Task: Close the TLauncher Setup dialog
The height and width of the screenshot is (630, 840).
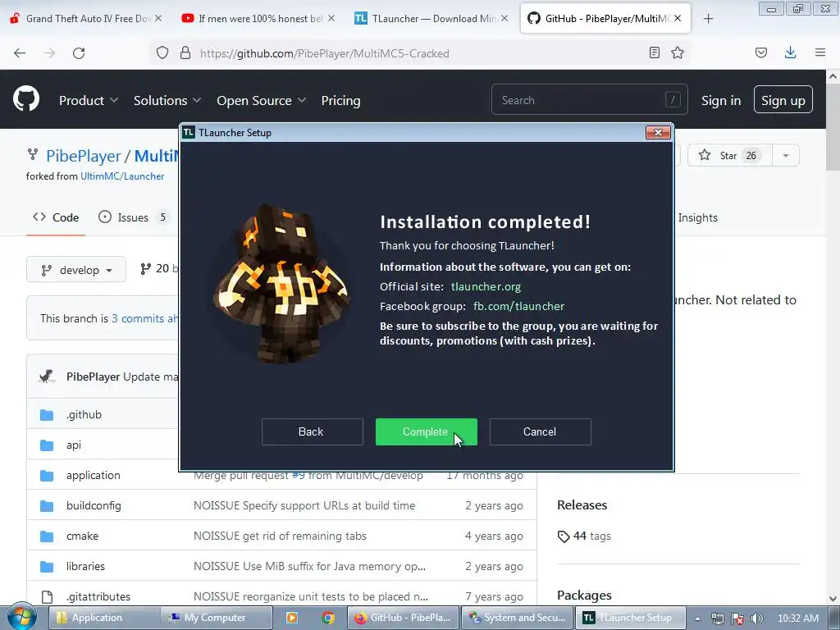Action: click(x=658, y=132)
